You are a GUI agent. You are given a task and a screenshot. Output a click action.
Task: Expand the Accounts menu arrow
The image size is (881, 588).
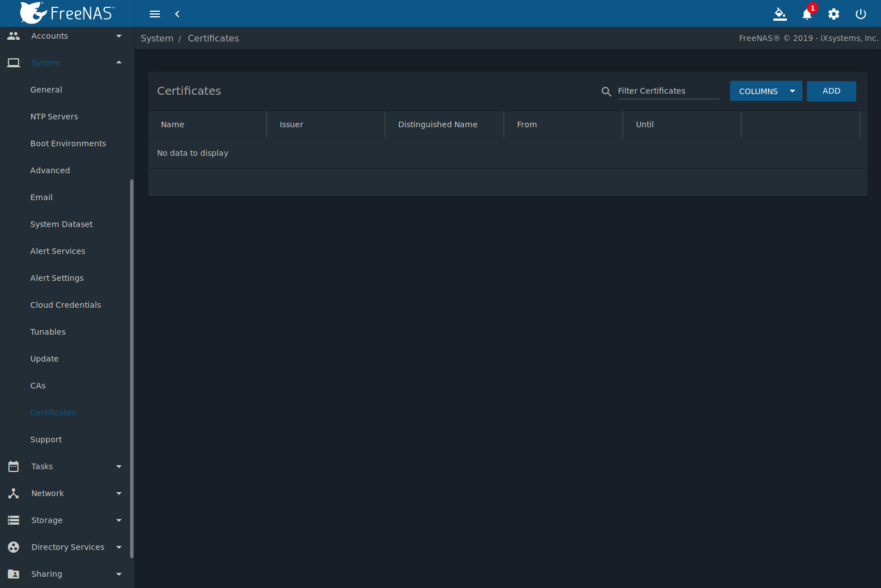(x=119, y=36)
